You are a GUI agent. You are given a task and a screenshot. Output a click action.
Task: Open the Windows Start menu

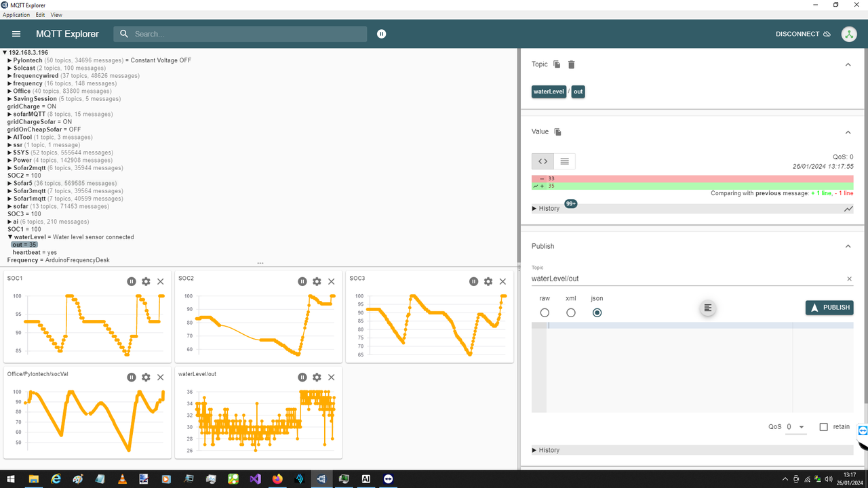(x=11, y=479)
